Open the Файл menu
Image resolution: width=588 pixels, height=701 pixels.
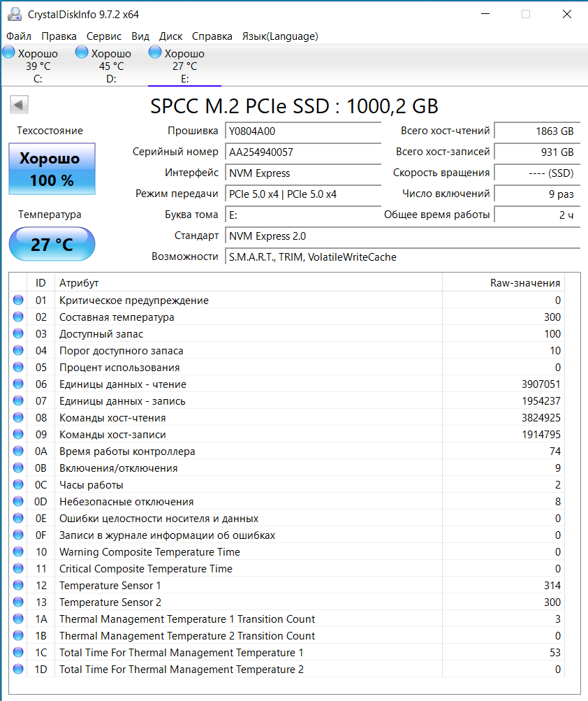(x=19, y=36)
